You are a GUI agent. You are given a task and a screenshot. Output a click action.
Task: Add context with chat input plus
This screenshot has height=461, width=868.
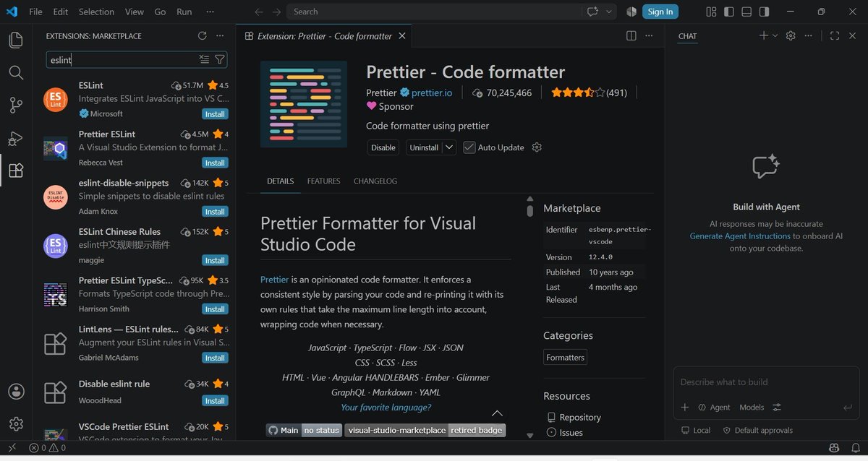(x=685, y=408)
